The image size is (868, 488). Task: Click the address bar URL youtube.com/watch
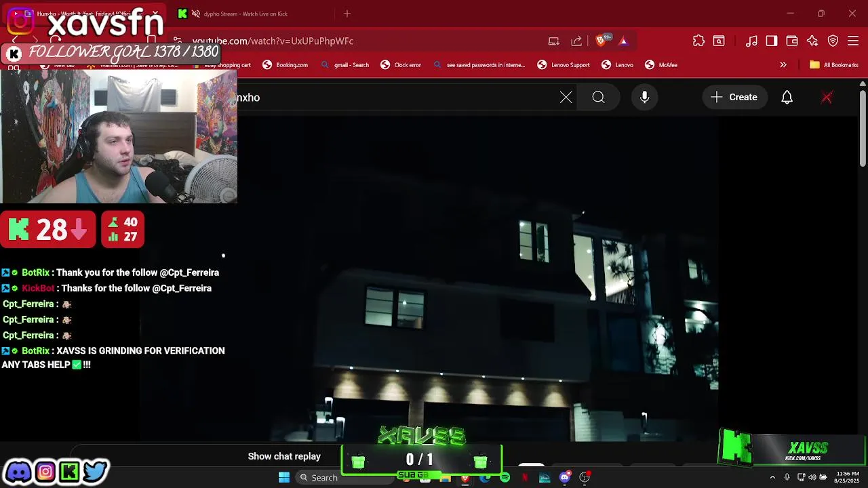coord(273,41)
